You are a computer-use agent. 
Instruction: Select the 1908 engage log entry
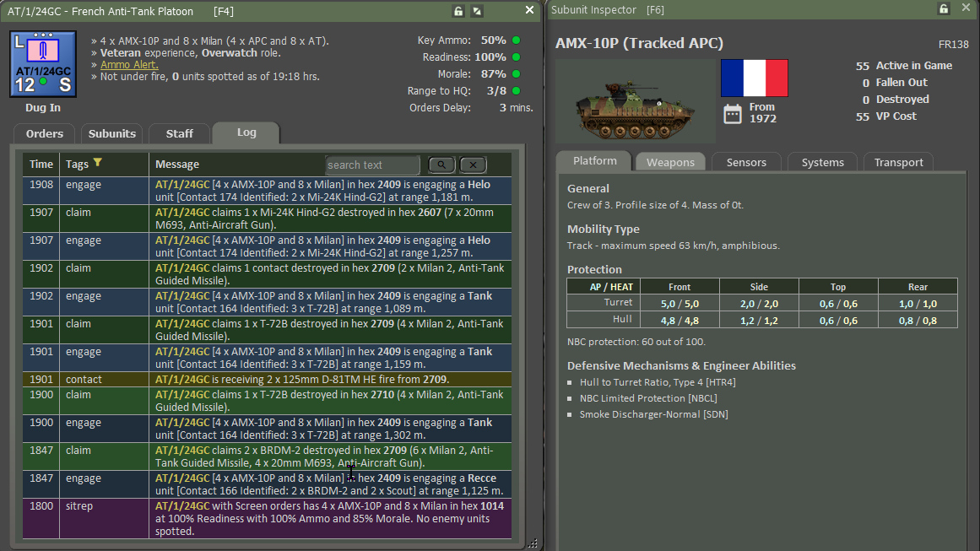click(267, 191)
